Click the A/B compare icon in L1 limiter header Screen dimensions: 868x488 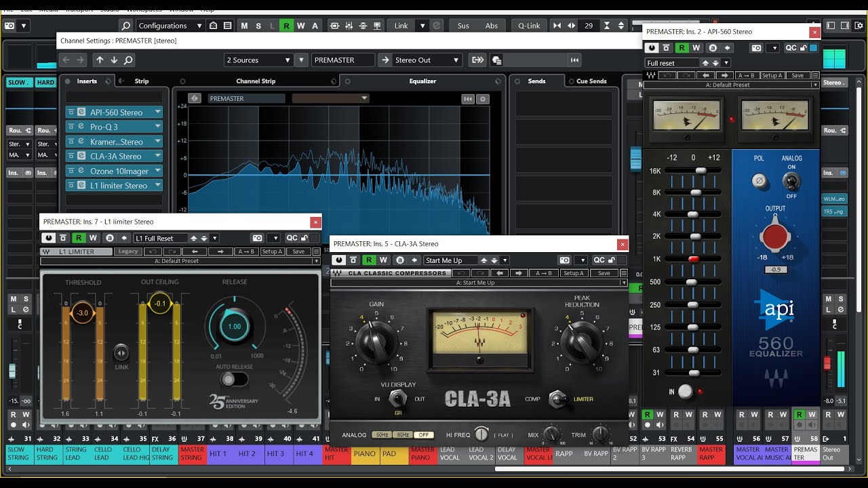(109, 238)
